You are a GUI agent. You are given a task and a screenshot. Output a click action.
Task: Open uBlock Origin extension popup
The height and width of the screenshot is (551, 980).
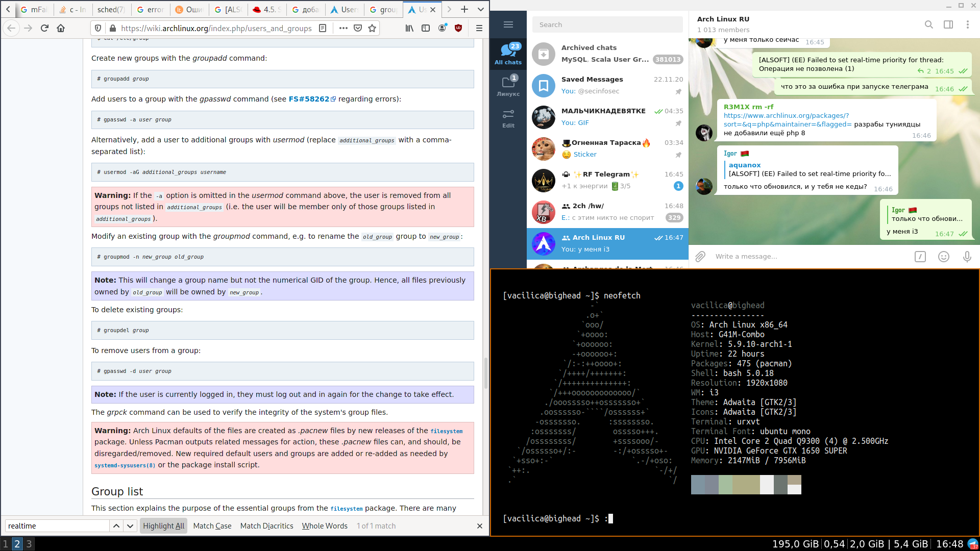tap(458, 28)
